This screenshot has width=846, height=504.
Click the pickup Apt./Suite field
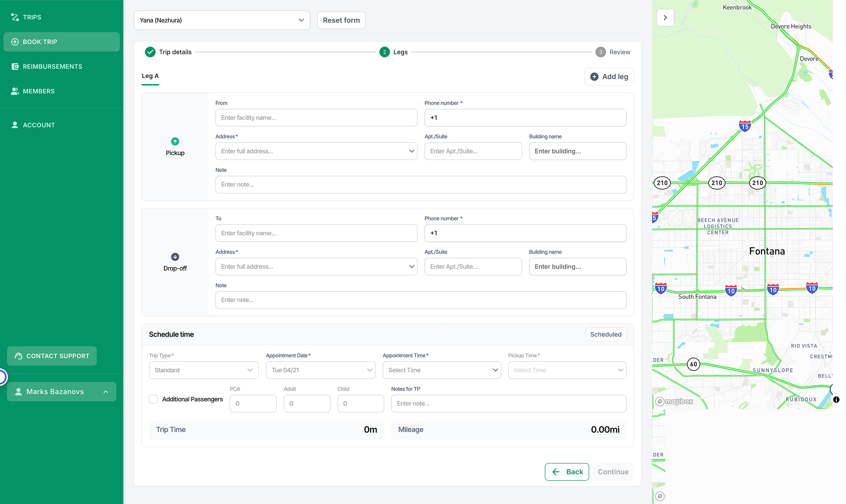473,151
